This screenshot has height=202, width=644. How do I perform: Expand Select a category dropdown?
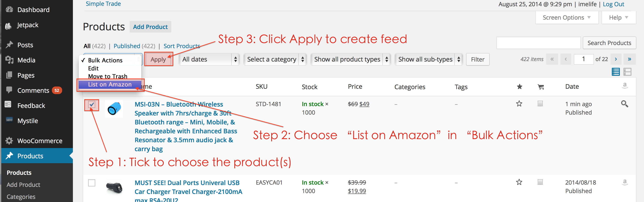tap(275, 59)
